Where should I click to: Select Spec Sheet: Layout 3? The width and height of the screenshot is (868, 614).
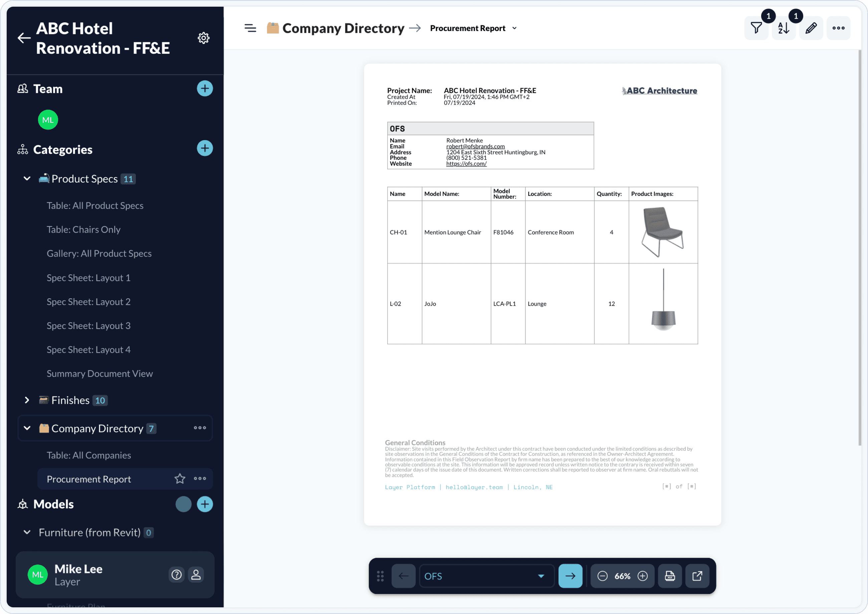coord(88,326)
